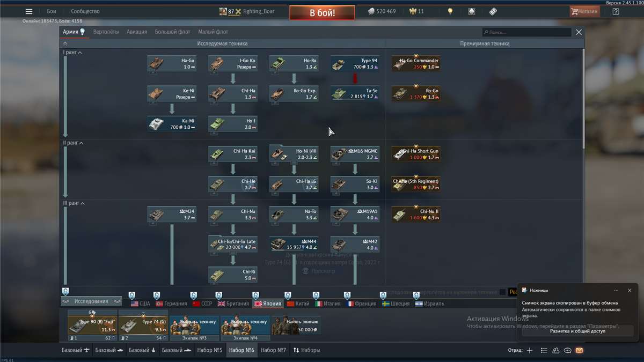Screen dimensions: 644x362
Task: Click the Golden Eagles currency icon
Action: [x=413, y=11]
